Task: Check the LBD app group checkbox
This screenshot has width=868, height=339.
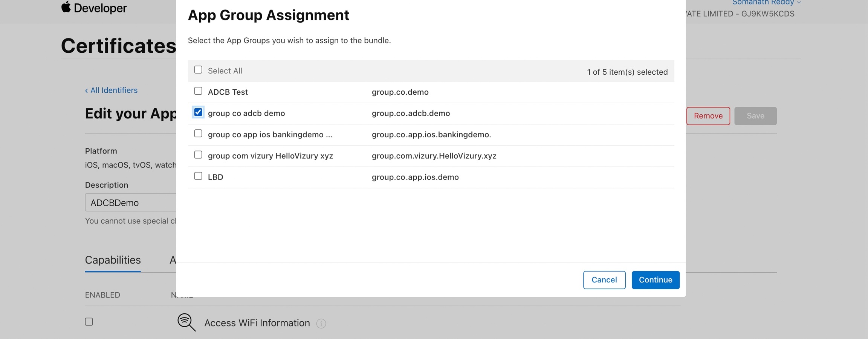Action: coord(198,176)
